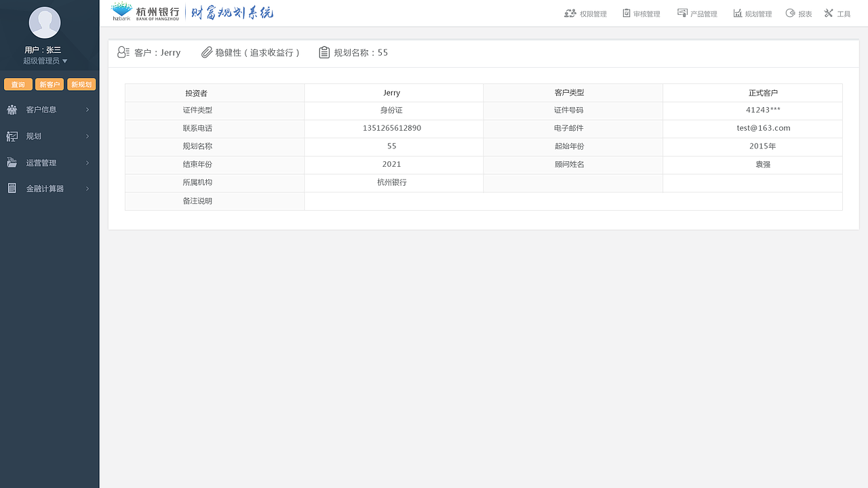868x488 pixels.
Task: Open the 超级管理员 role dropdown
Action: pyautogui.click(x=45, y=60)
